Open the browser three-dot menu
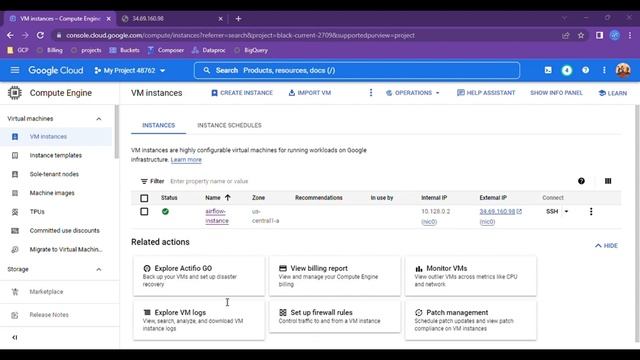 click(630, 36)
